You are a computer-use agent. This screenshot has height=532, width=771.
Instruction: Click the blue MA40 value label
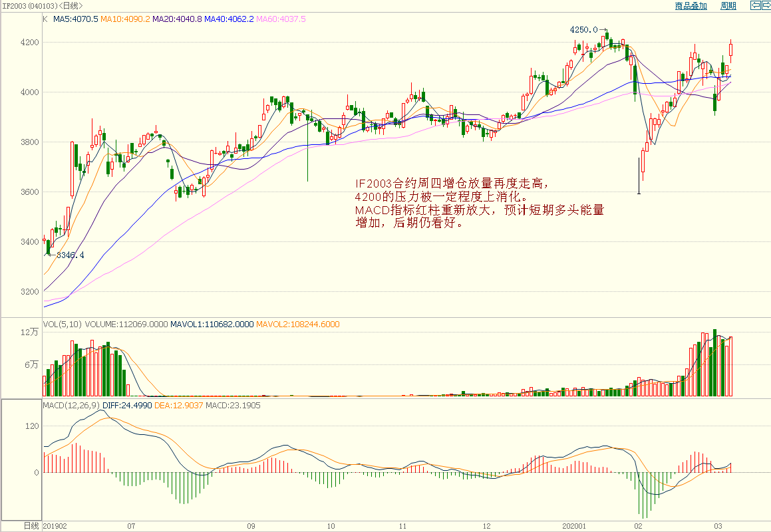[229, 19]
